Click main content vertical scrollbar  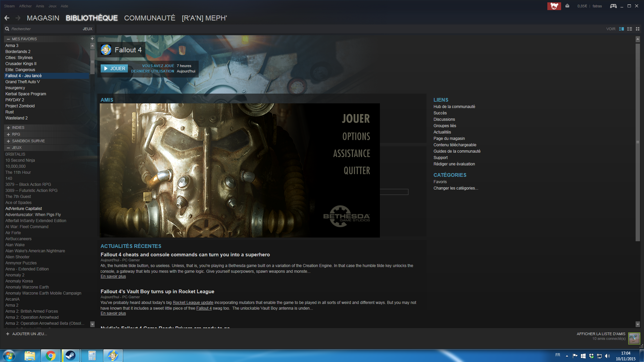click(638, 142)
